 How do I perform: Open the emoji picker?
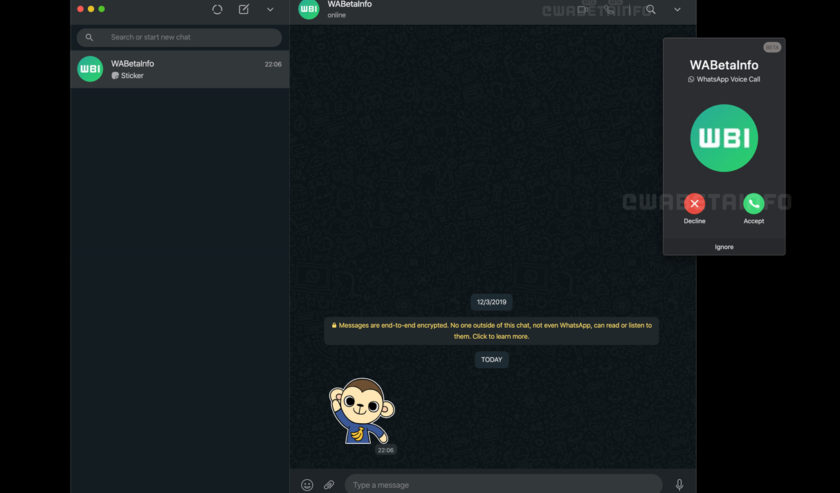[307, 485]
